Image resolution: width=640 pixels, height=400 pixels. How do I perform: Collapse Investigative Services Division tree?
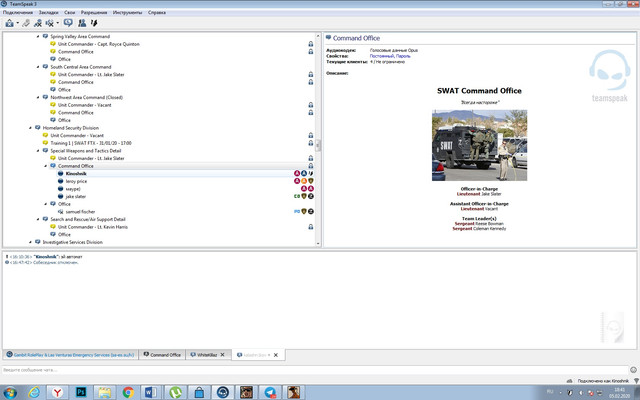[x=31, y=242]
